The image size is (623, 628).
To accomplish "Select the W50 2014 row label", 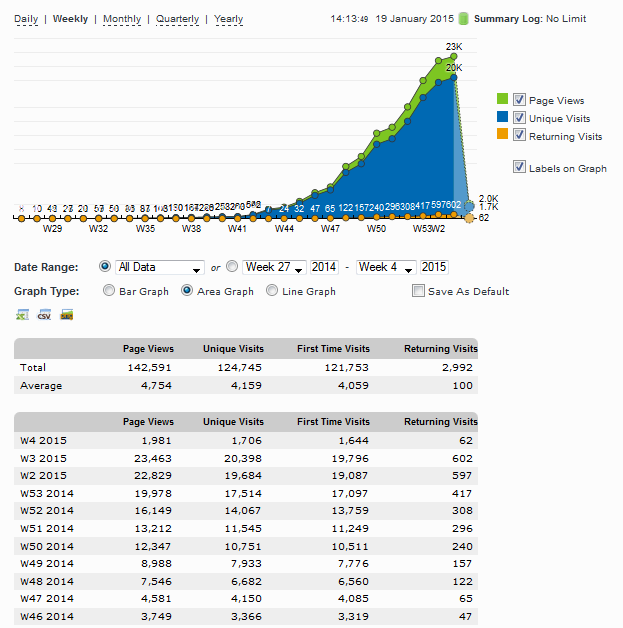I will [47, 546].
